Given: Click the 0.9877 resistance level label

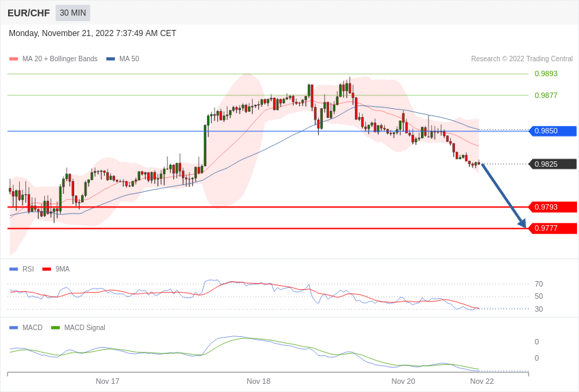Looking at the screenshot, I should tap(546, 95).
